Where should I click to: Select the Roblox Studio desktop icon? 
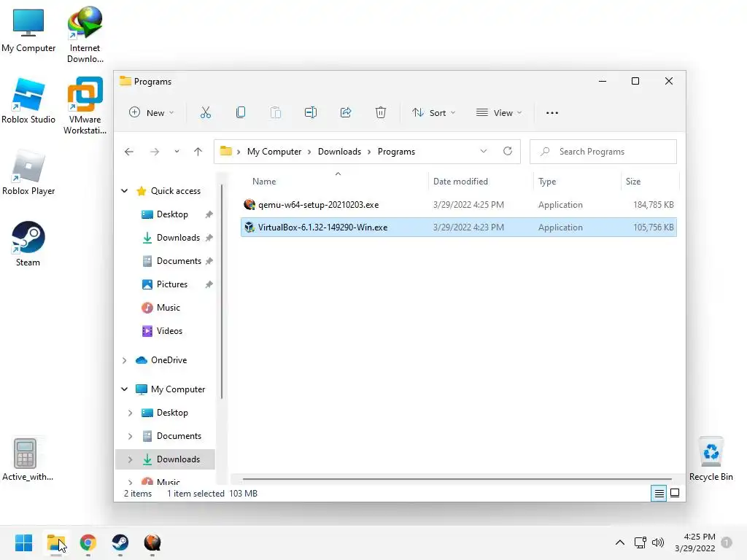pos(28,101)
